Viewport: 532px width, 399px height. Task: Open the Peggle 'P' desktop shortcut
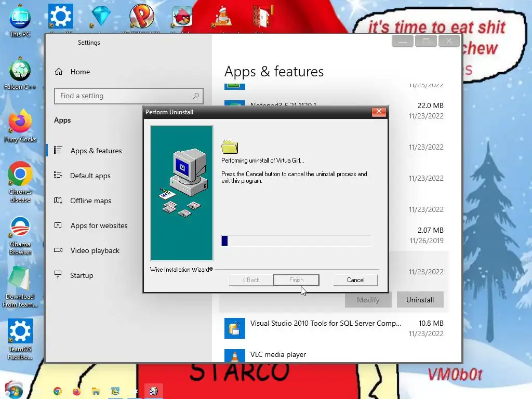(141, 16)
